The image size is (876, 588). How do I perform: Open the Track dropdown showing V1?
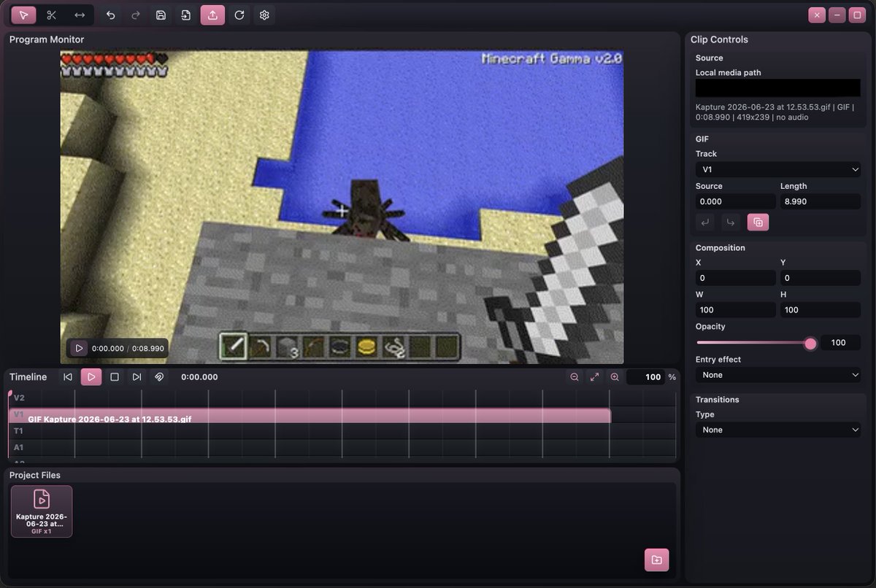click(777, 169)
